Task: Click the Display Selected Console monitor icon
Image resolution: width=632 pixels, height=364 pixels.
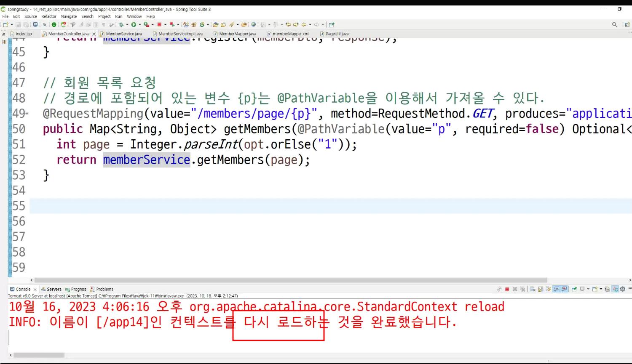Action: coord(582,289)
